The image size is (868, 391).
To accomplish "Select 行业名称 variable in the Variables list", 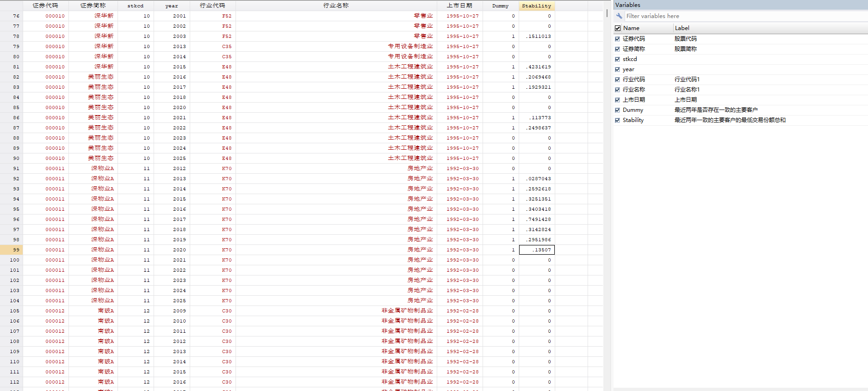I will pos(633,90).
